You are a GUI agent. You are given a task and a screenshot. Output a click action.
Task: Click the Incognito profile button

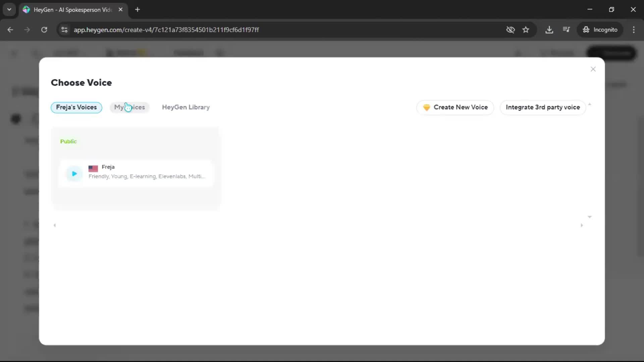[x=600, y=29]
